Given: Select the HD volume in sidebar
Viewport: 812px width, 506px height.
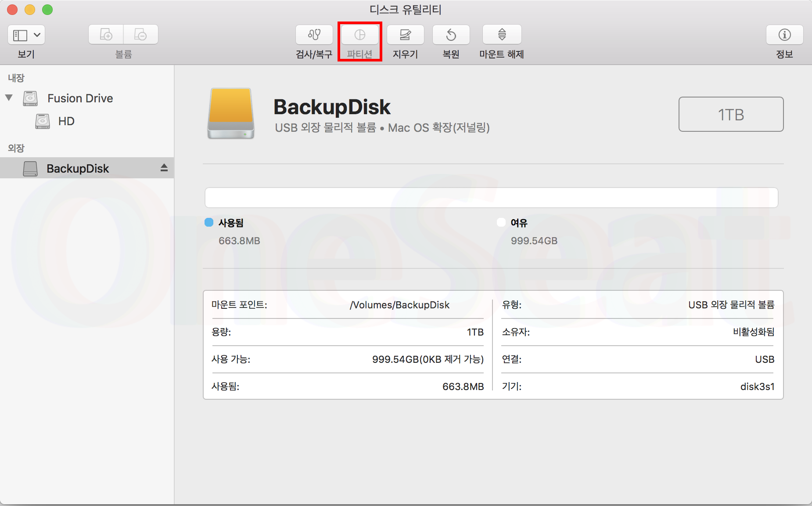Looking at the screenshot, I should tap(66, 121).
